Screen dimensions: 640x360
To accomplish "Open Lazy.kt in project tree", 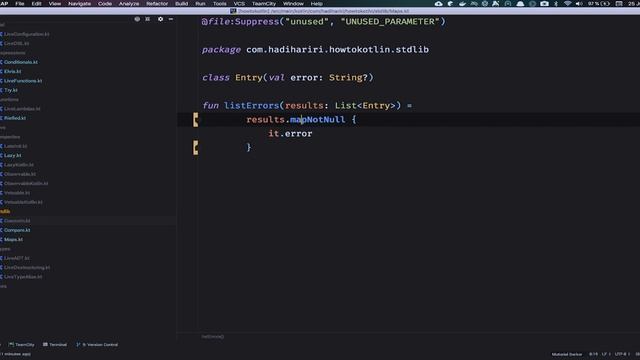I will click(x=13, y=156).
